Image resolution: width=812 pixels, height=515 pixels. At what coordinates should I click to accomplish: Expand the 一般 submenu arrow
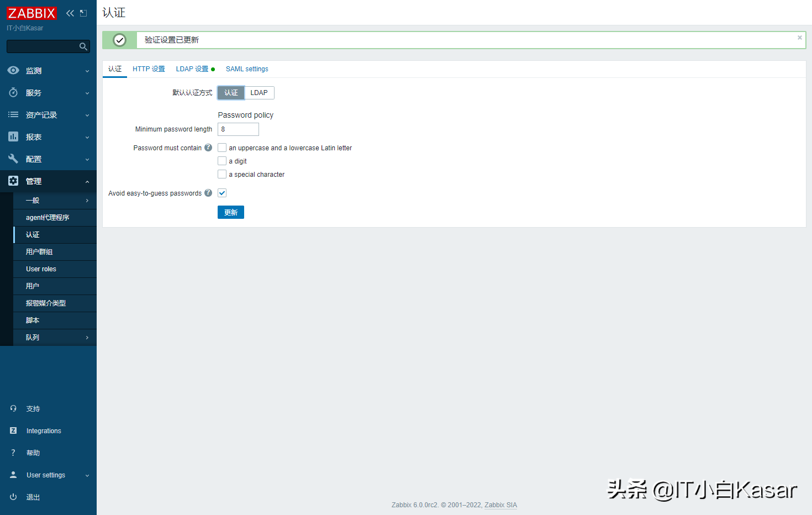(x=87, y=201)
